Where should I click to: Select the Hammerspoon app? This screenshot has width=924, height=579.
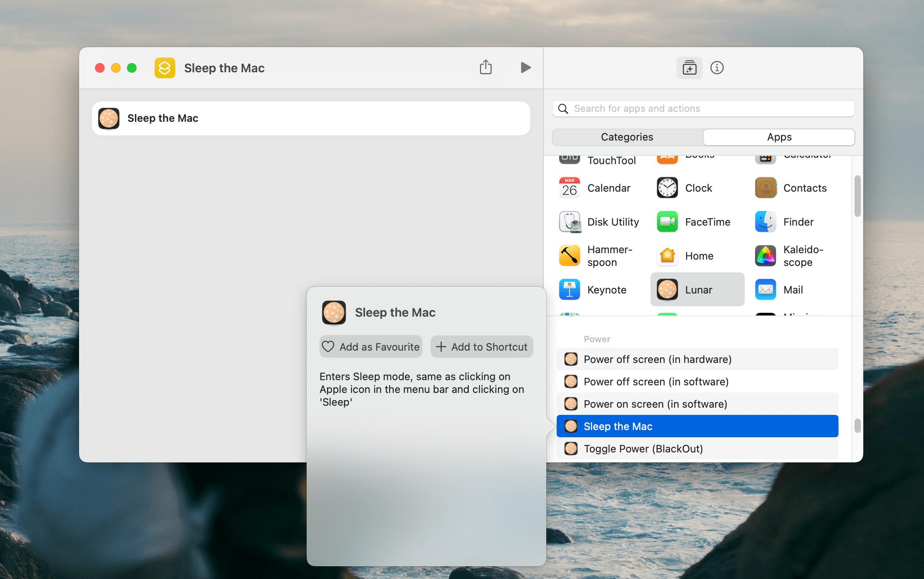599,256
